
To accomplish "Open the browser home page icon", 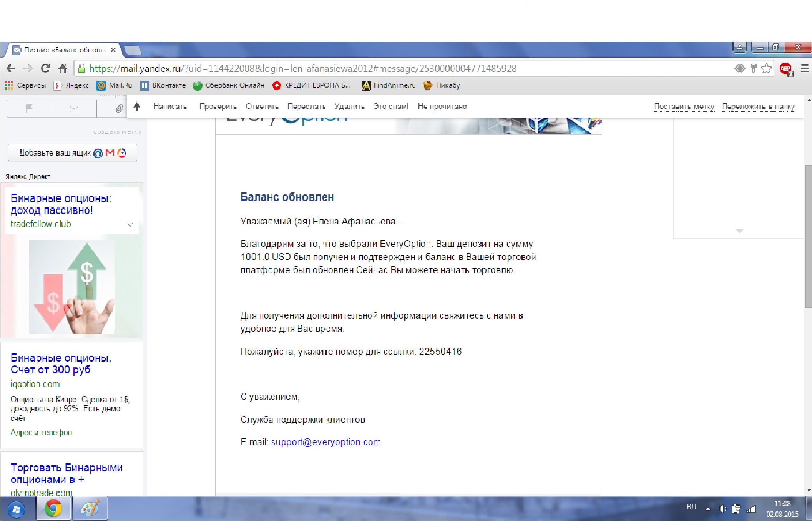I will coord(63,68).
